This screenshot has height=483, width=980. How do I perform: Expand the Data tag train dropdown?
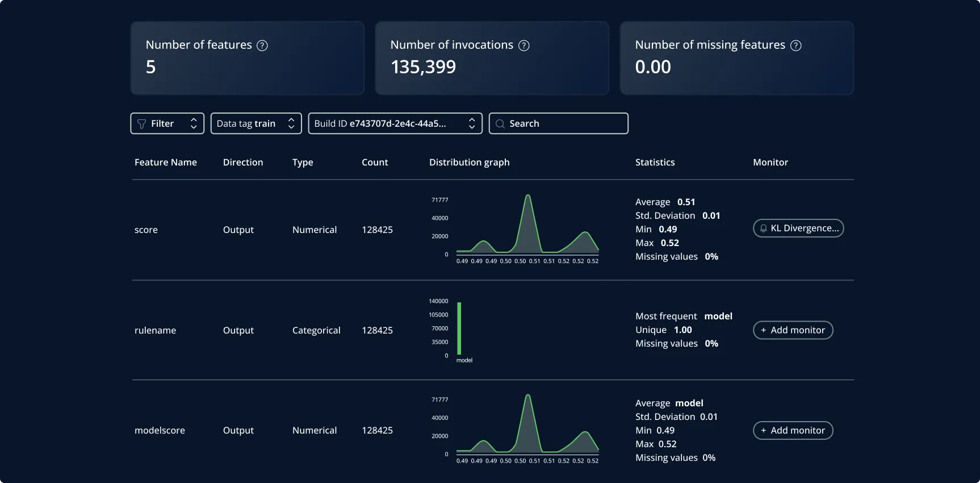tap(256, 123)
